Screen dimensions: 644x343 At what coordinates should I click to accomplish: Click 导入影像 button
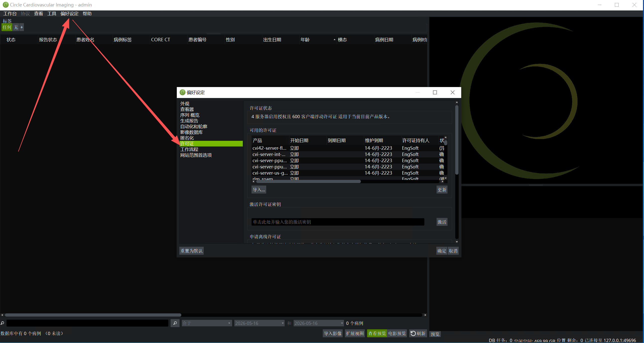point(333,334)
